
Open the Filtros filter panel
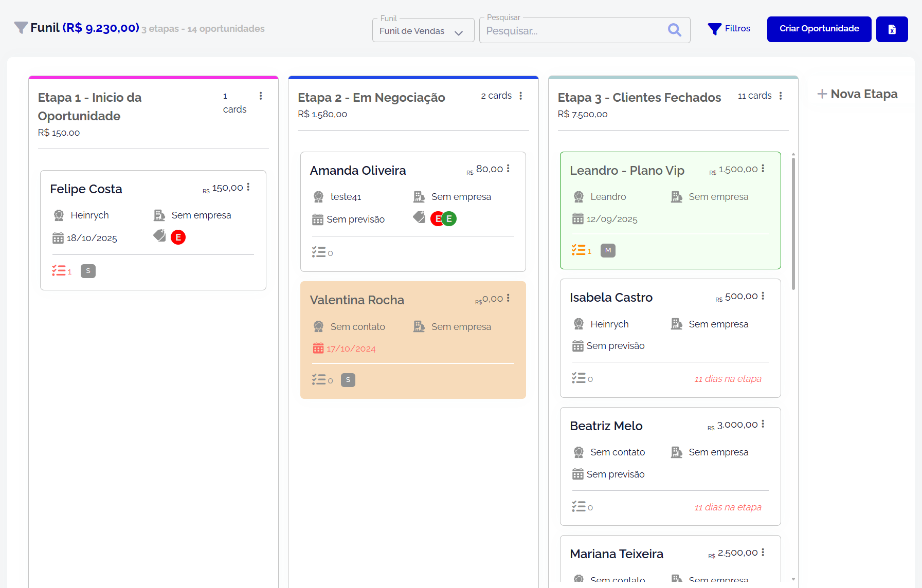click(729, 29)
